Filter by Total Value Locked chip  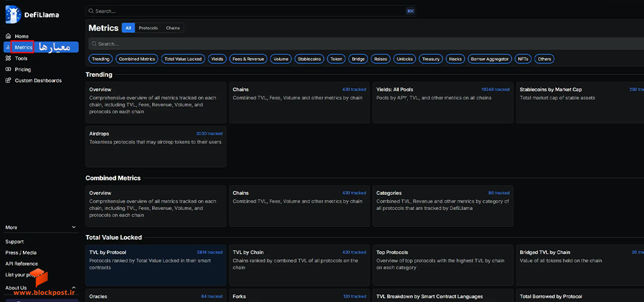[x=183, y=59]
